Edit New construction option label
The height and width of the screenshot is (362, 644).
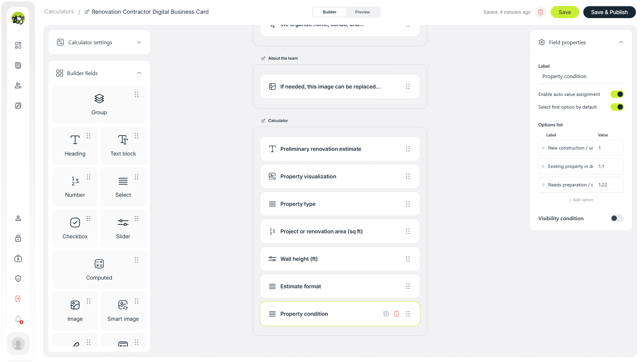pos(571,148)
